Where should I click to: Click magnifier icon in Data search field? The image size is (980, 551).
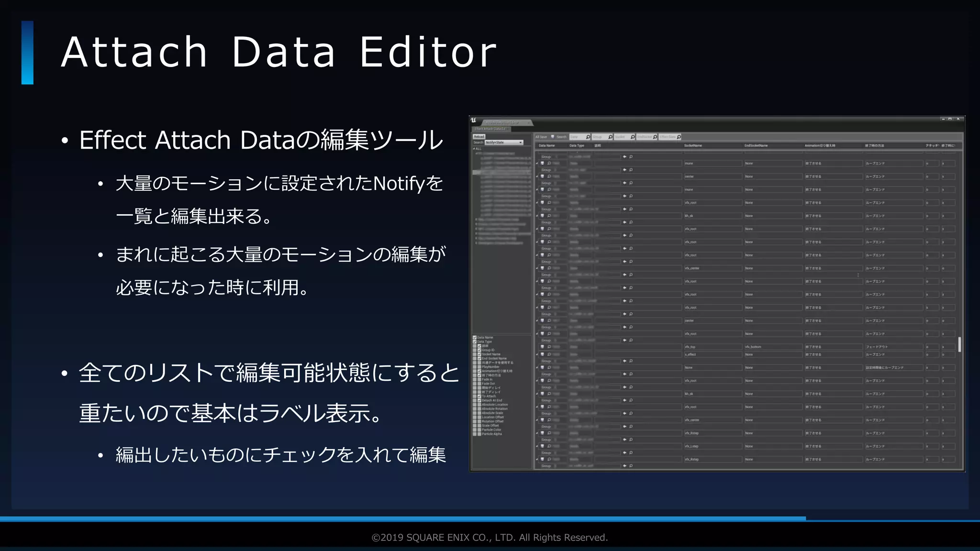[x=588, y=137]
